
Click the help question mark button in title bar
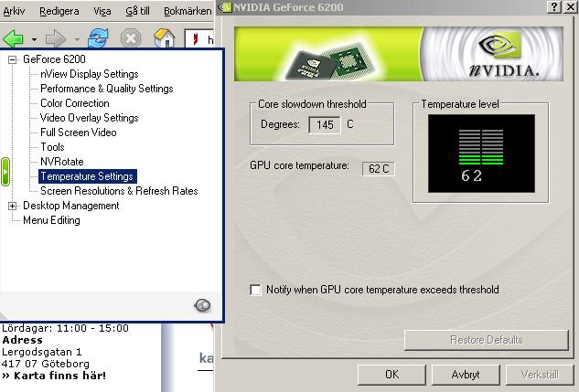tap(554, 7)
